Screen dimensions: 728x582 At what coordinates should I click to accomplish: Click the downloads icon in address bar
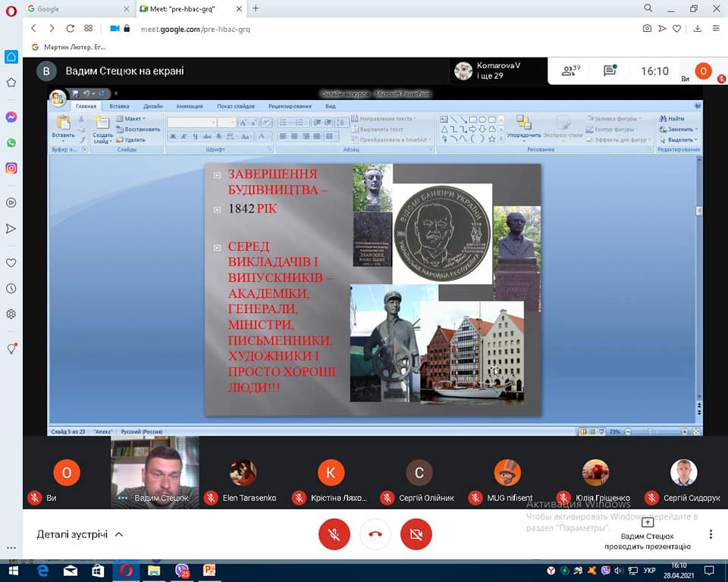click(x=715, y=29)
